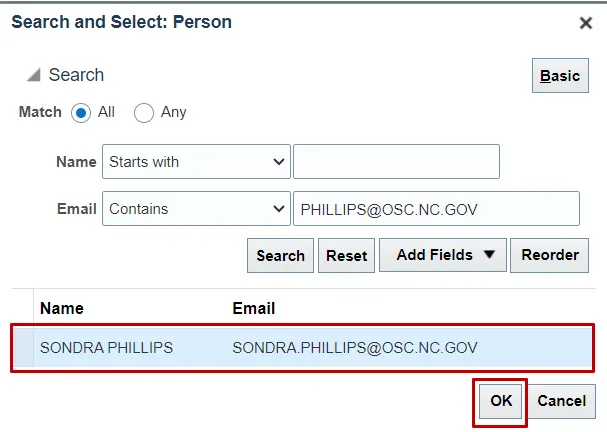Screen dimensions: 607x432
Task: Cancel the person search dialog
Action: click(x=561, y=401)
